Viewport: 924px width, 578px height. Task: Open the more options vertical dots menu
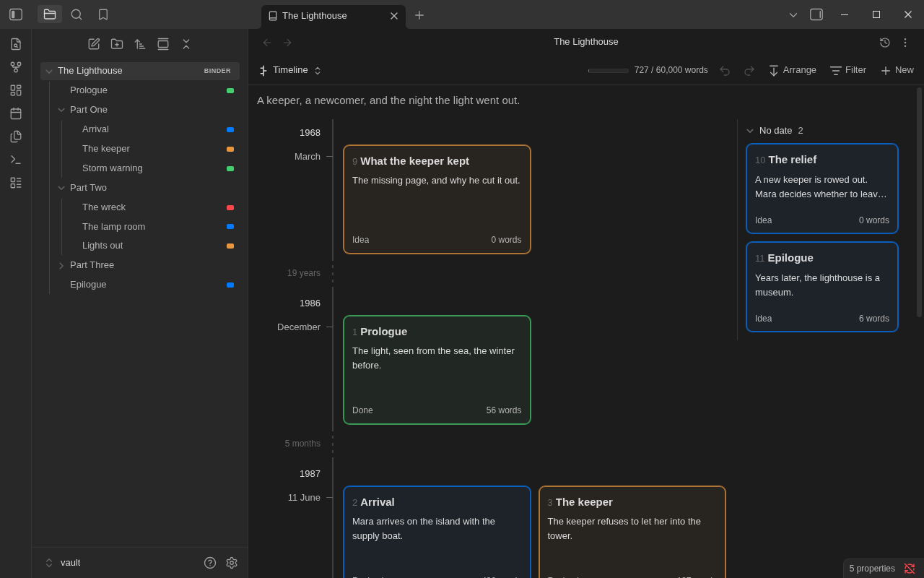tap(905, 43)
